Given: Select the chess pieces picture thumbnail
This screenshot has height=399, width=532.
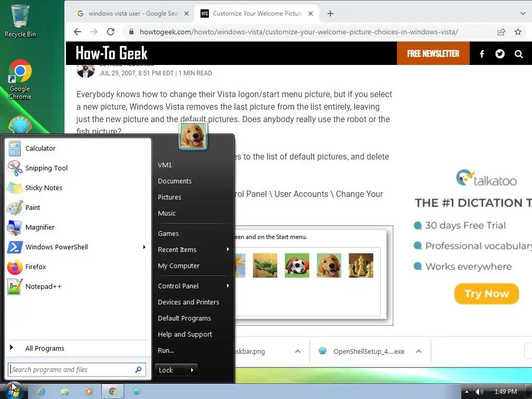Looking at the screenshot, I should tap(361, 265).
